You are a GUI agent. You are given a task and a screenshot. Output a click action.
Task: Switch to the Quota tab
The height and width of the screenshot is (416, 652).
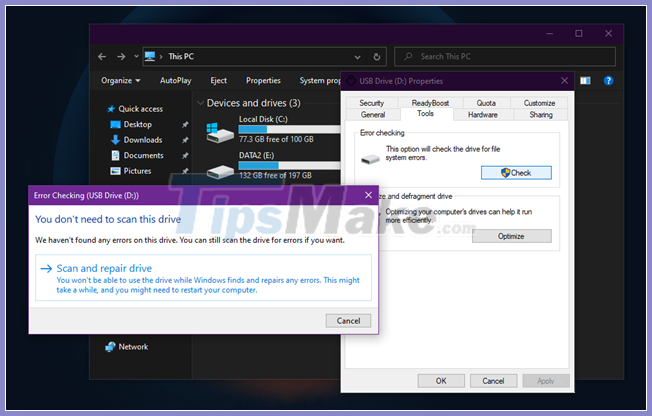[486, 103]
